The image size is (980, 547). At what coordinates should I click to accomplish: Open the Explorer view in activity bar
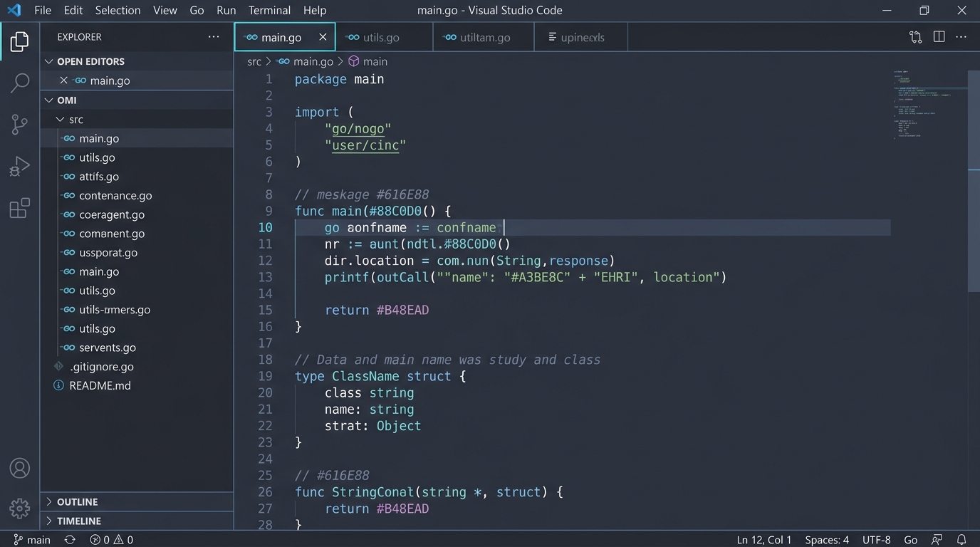pyautogui.click(x=20, y=42)
